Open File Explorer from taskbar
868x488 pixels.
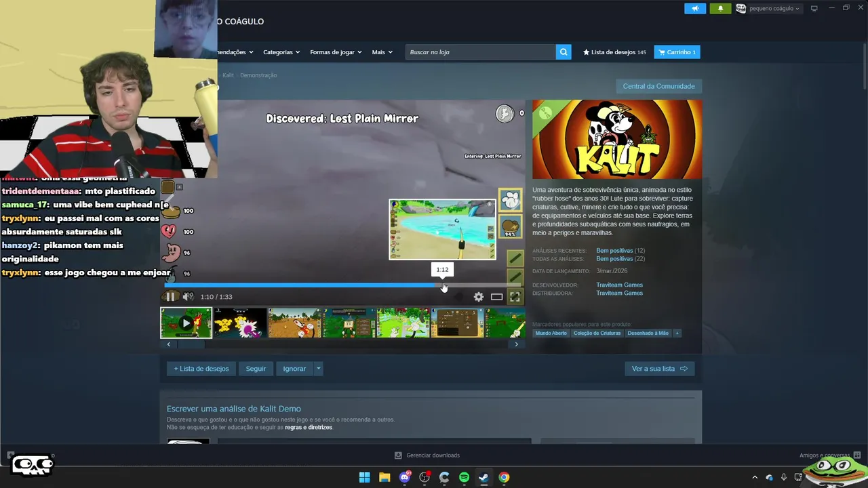tap(384, 477)
